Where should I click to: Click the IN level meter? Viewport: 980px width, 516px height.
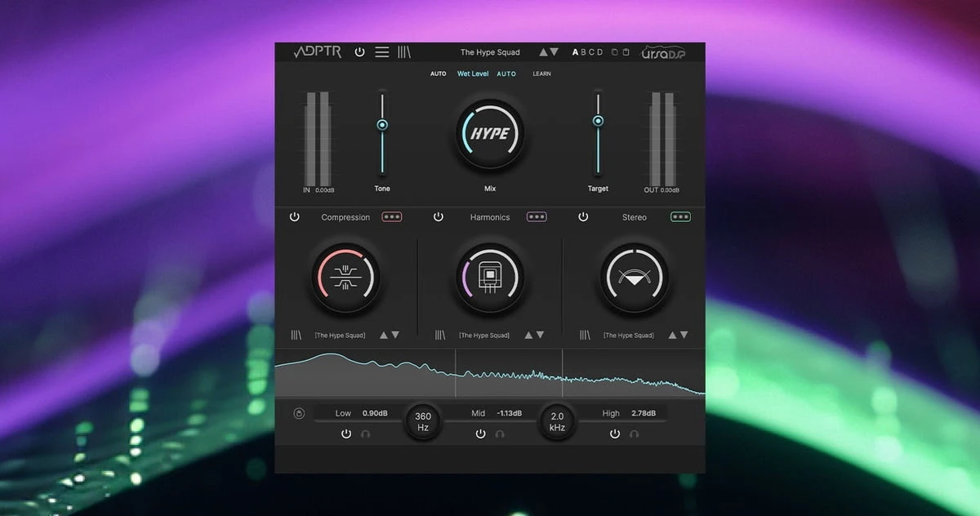317,138
